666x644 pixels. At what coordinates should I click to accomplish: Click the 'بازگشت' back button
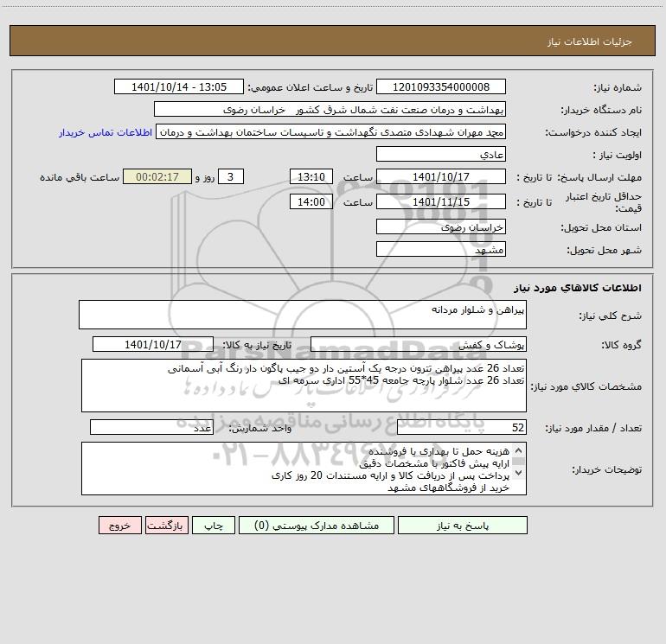pyautogui.click(x=166, y=526)
